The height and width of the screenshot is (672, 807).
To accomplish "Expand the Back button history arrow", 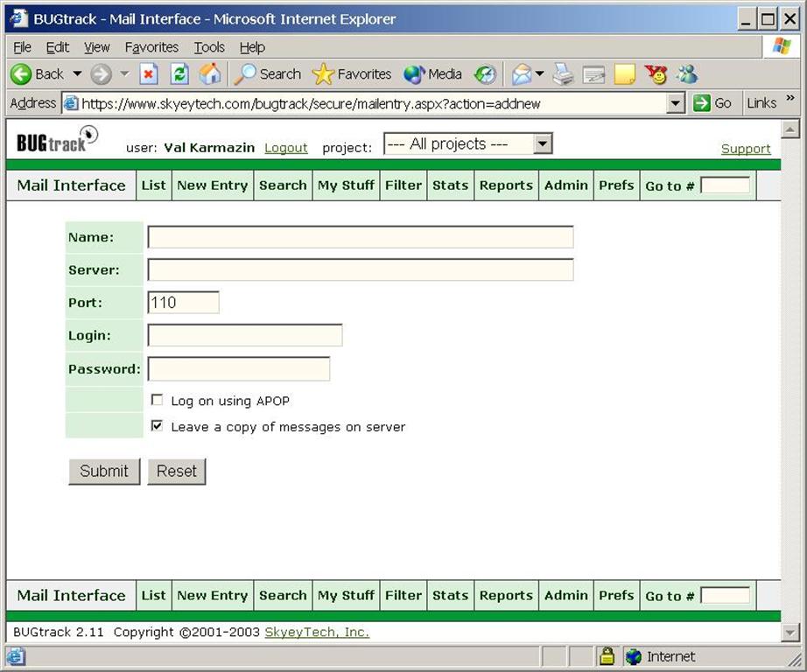I will [77, 74].
